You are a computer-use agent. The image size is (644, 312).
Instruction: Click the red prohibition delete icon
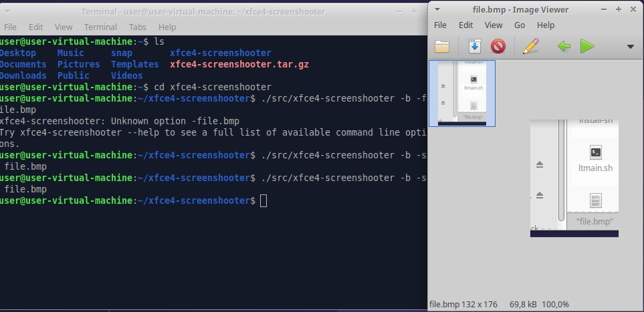(498, 46)
